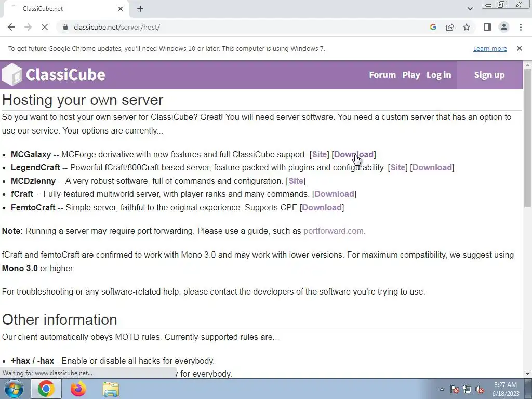This screenshot has height=399, width=532.
Task: Close the ClassiCube.net tab
Action: (x=121, y=9)
